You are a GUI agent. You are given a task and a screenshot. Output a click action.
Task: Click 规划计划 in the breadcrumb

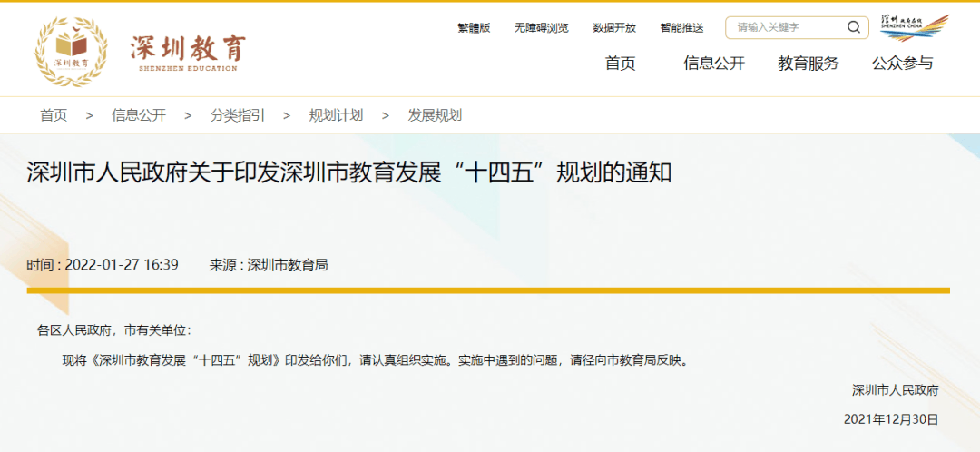pyautogui.click(x=336, y=115)
